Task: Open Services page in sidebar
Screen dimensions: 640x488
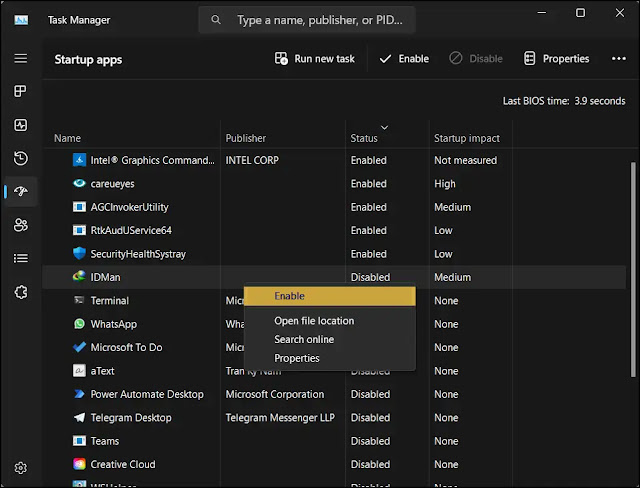Action: tap(20, 292)
